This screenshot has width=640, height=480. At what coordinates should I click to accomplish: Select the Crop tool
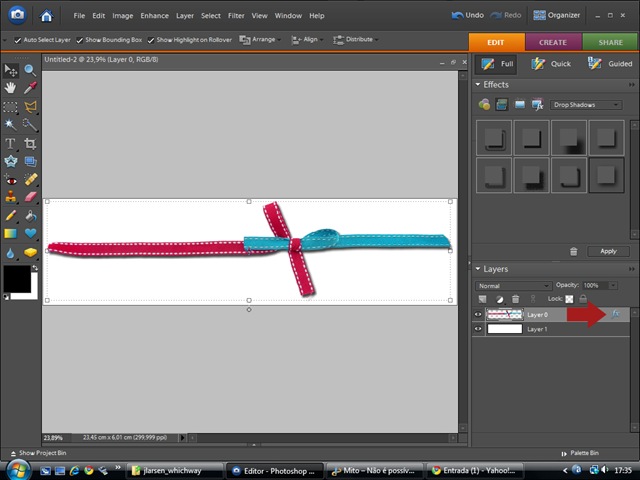click(30, 144)
